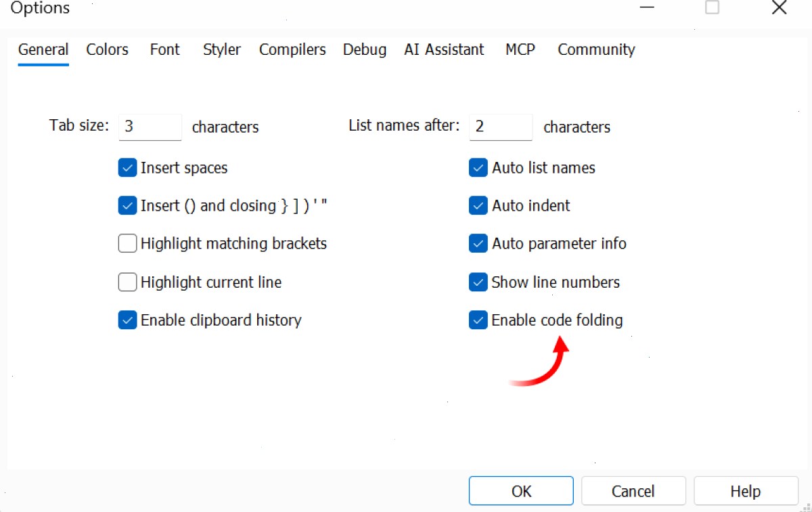Select the Community tab

pyautogui.click(x=596, y=49)
